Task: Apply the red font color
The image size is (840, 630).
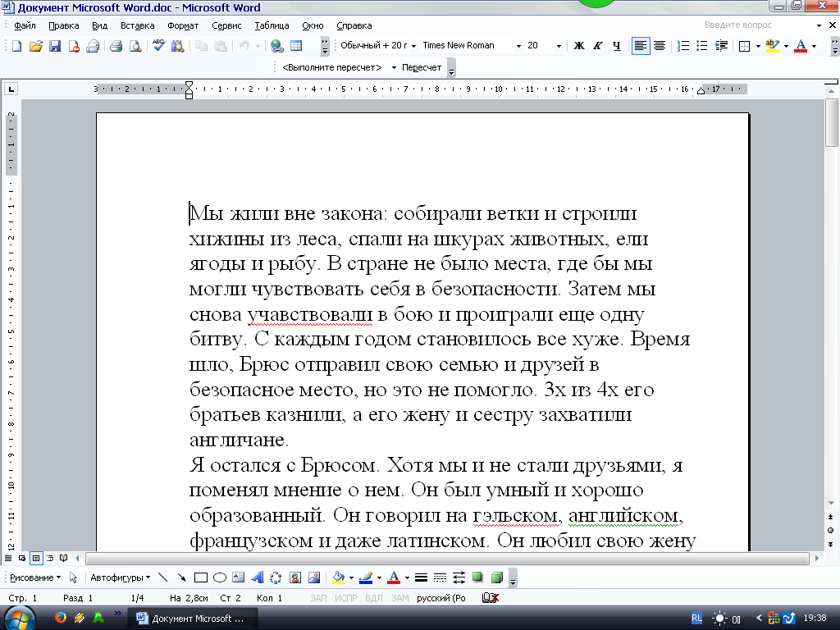Action: [801, 46]
